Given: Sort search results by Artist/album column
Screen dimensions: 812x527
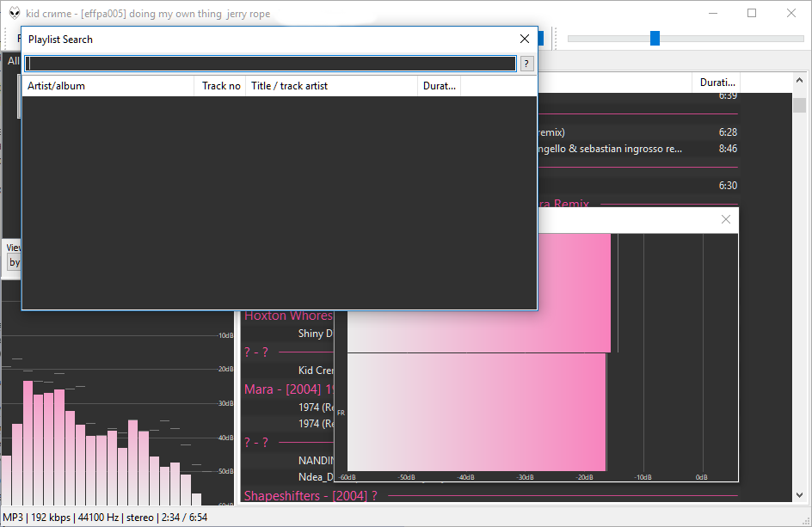Looking at the screenshot, I should coord(108,86).
